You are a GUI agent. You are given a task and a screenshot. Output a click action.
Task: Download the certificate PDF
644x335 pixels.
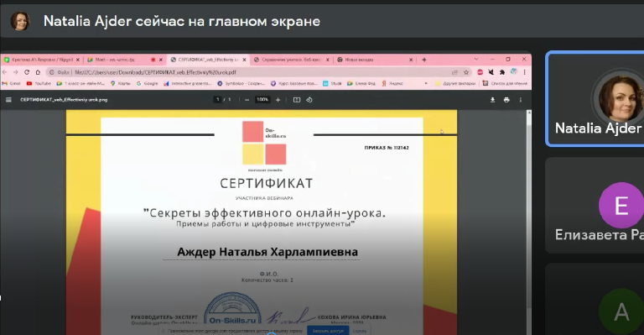click(x=492, y=100)
